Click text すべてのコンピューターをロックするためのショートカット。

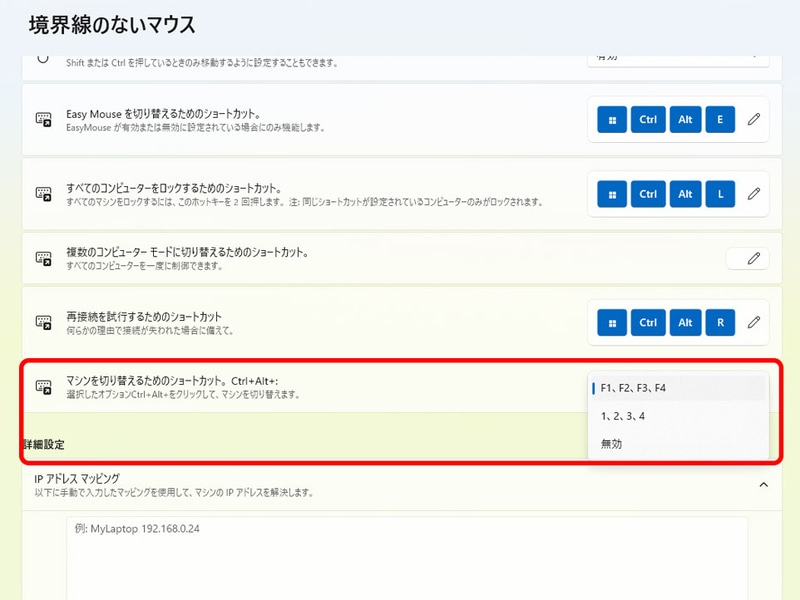coord(174,188)
